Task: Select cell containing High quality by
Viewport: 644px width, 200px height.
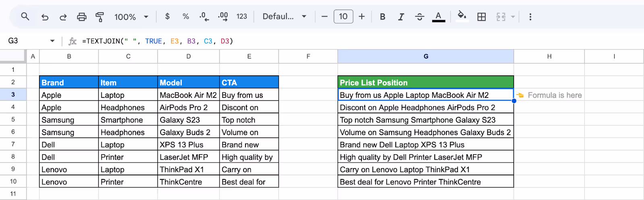Action: pos(249,157)
